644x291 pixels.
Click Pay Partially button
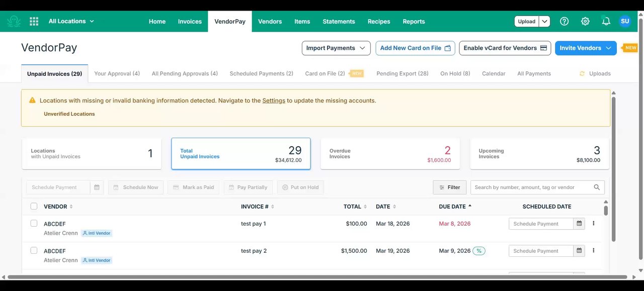[x=248, y=187]
